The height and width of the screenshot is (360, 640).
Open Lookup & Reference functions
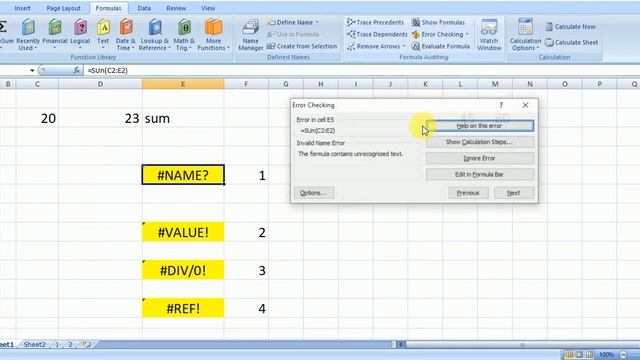(155, 35)
